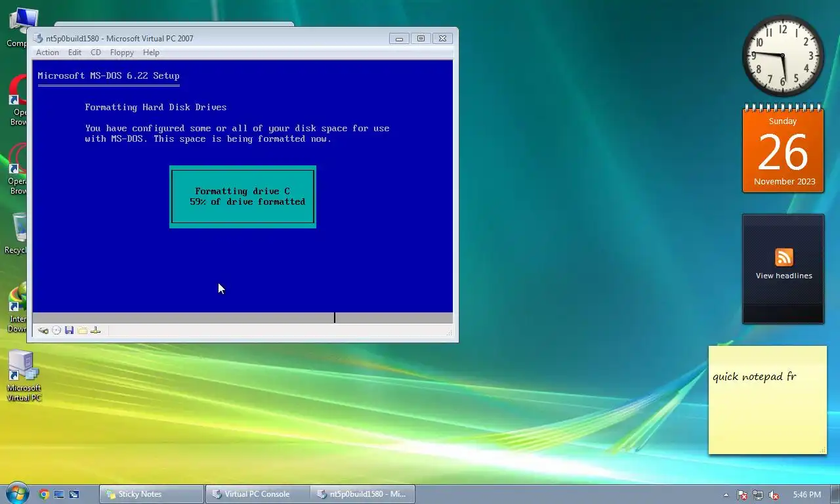
Task: Click the network tray icon
Action: [x=758, y=495]
